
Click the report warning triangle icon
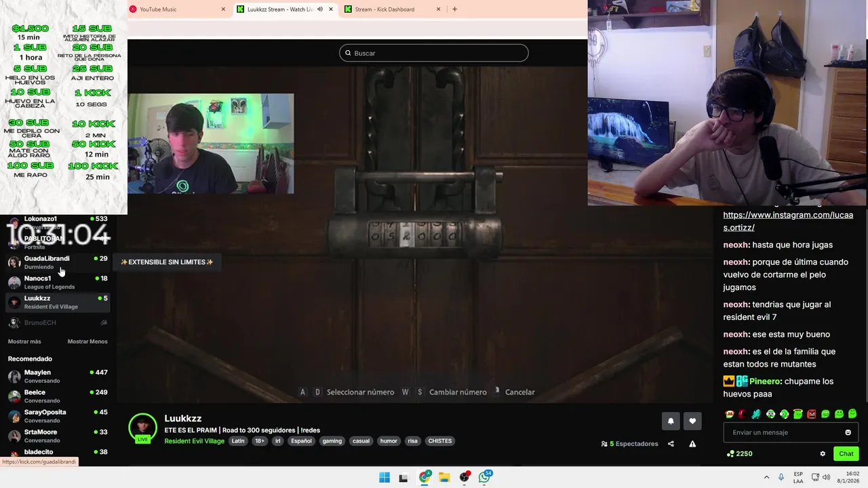[x=692, y=444]
